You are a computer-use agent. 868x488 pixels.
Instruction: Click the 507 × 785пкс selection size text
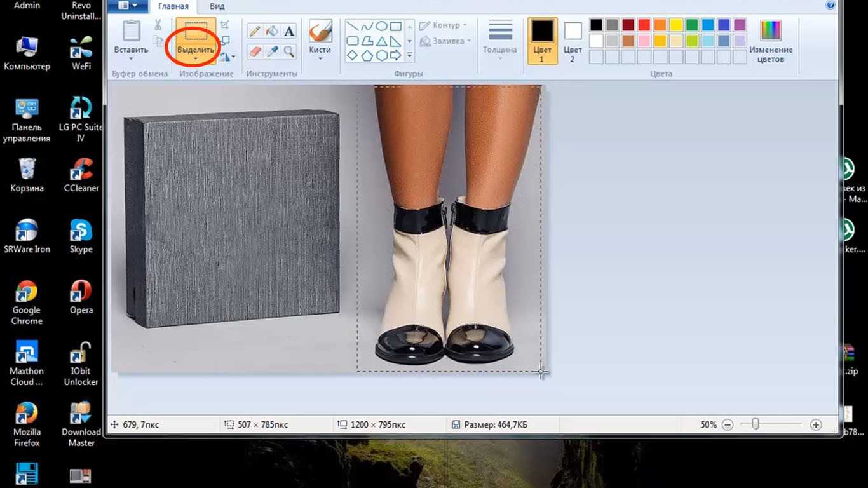(262, 424)
